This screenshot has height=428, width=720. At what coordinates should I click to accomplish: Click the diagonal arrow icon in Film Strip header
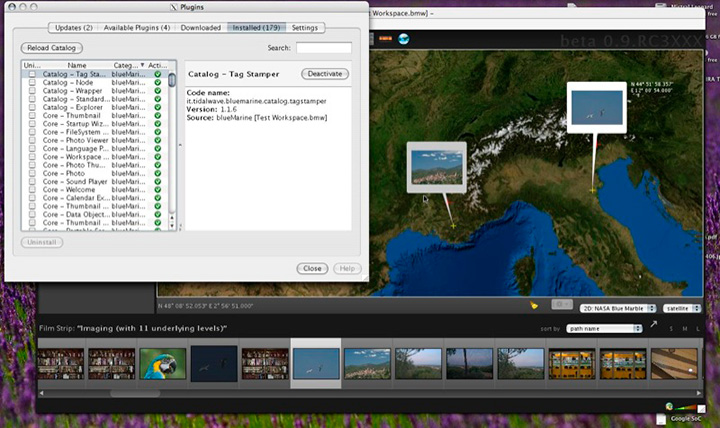654,325
